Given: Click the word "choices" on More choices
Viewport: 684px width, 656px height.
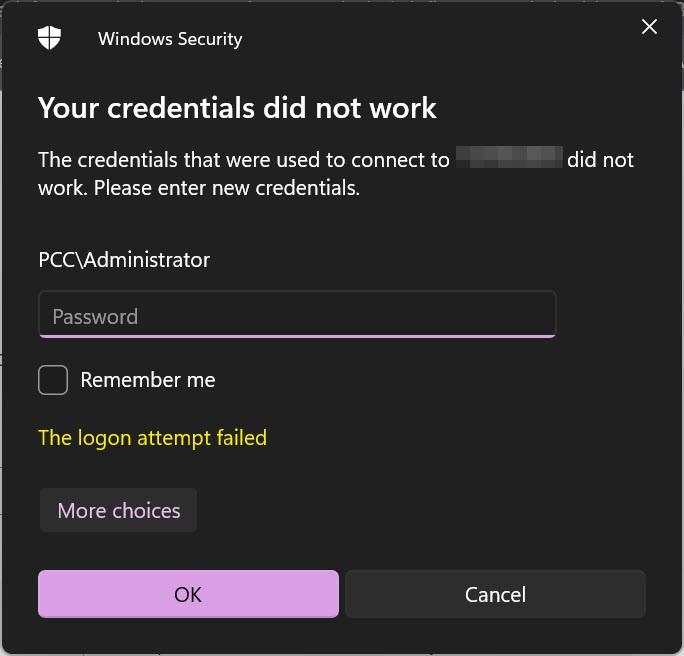Looking at the screenshot, I should 147,510.
